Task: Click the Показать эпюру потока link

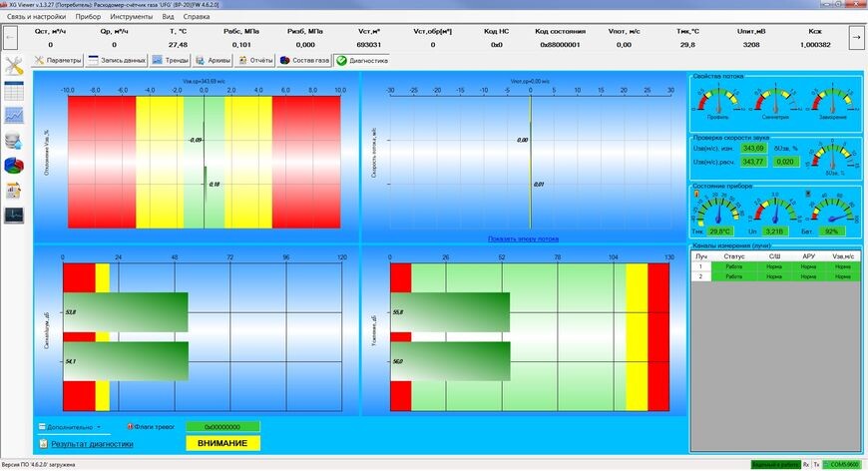Action: [523, 239]
